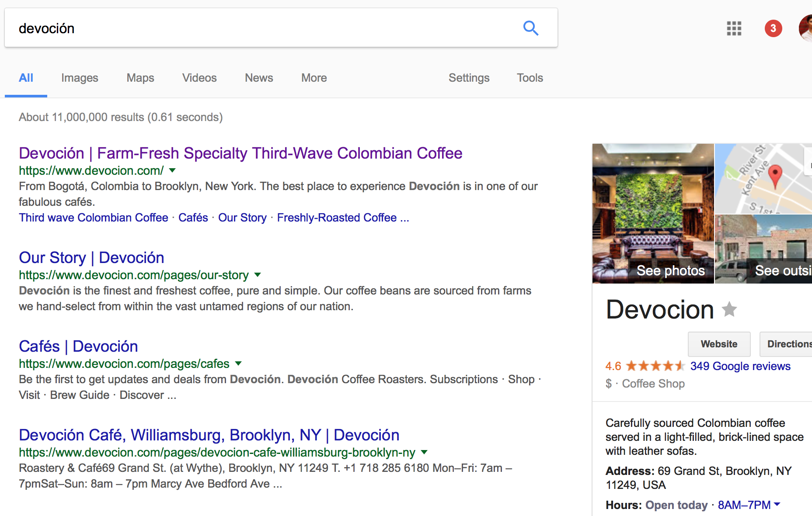Expand dropdown arrow beside pages/cafes URL
Viewport: 812px width, 516px height.
click(x=238, y=364)
